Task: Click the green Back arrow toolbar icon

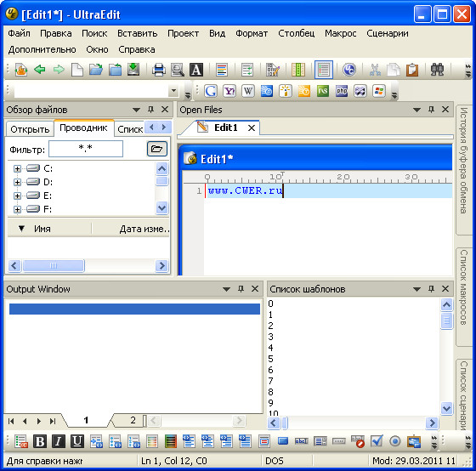Action: (40, 70)
